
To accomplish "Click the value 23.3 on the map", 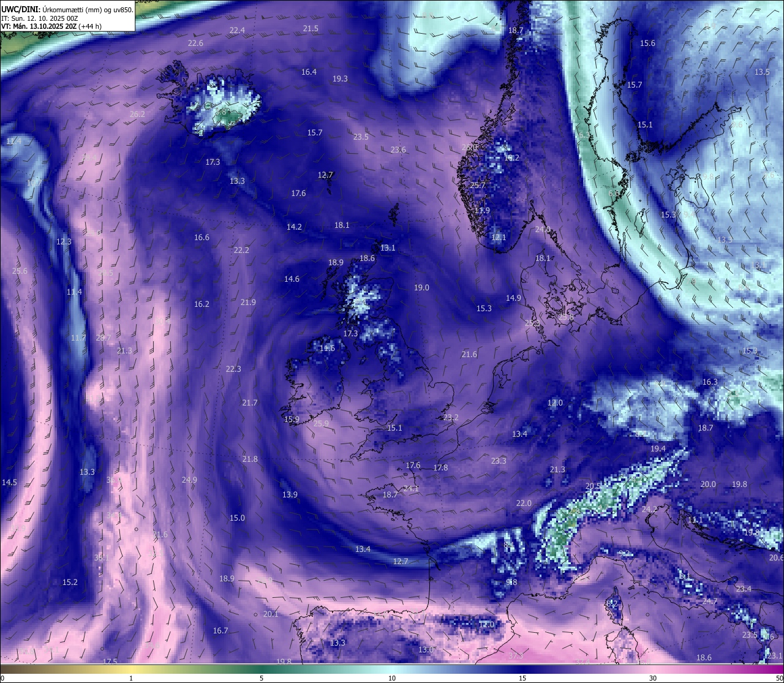I will (499, 461).
